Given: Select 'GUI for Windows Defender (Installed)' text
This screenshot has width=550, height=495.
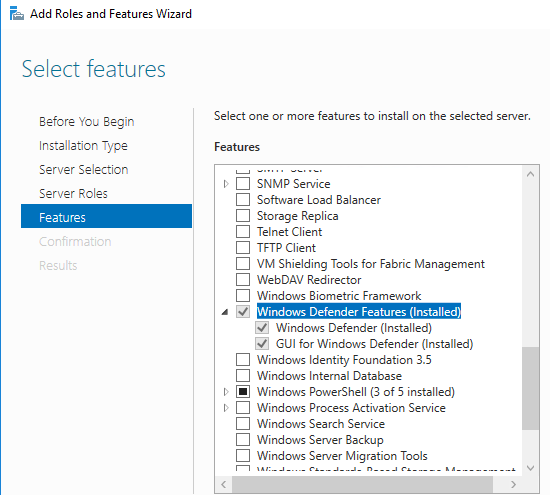Looking at the screenshot, I should pos(375,344).
